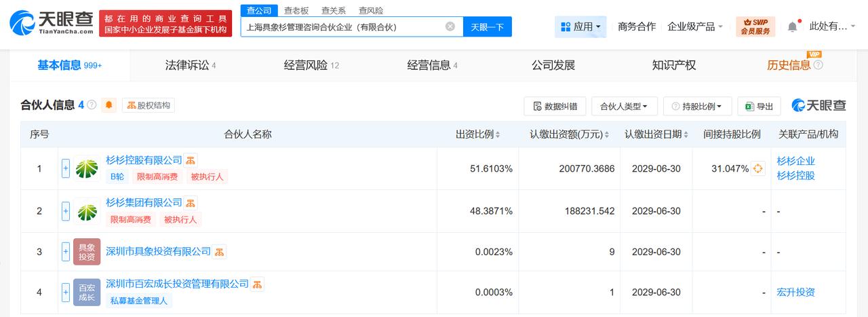Click the 股权结构 button
The height and width of the screenshot is (317, 868).
[x=149, y=105]
